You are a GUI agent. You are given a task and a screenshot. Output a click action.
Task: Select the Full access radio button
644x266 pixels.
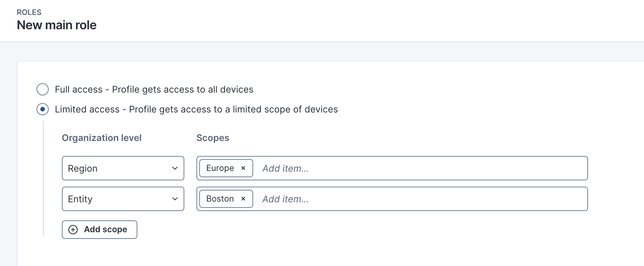coord(42,89)
